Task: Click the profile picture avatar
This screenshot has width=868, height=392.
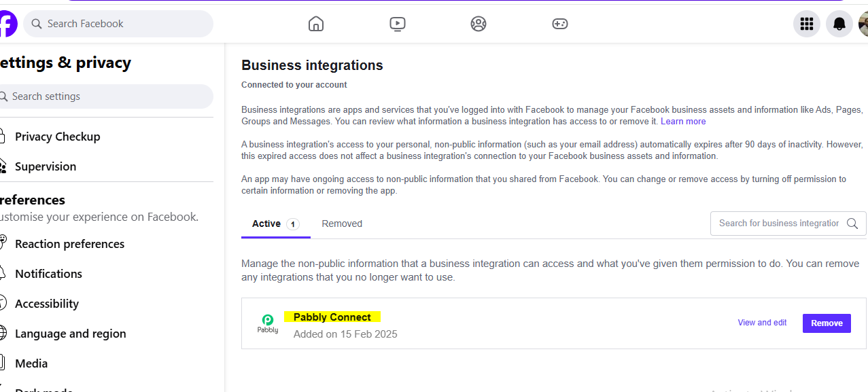Action: point(863,24)
